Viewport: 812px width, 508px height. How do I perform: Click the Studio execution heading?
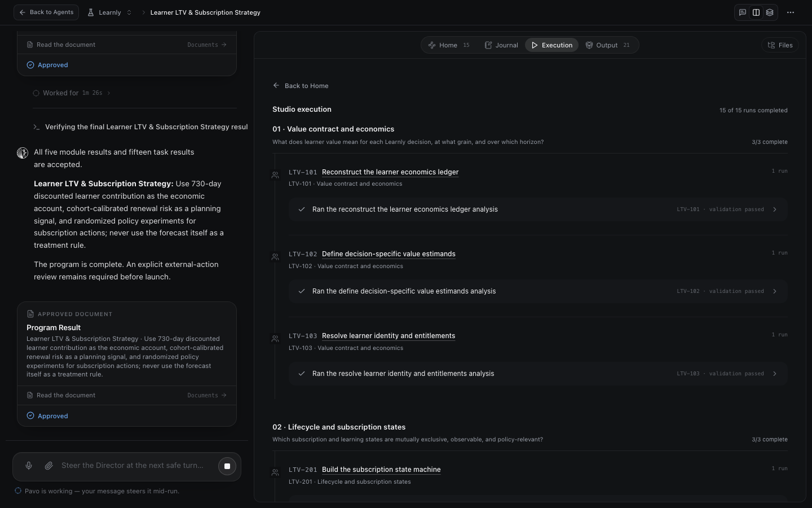pos(302,110)
